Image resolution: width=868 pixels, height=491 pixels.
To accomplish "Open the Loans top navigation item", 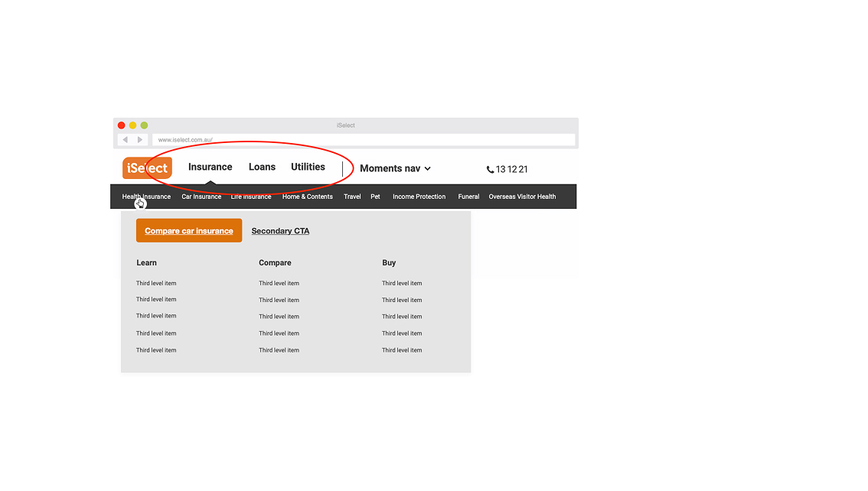I will 262,167.
